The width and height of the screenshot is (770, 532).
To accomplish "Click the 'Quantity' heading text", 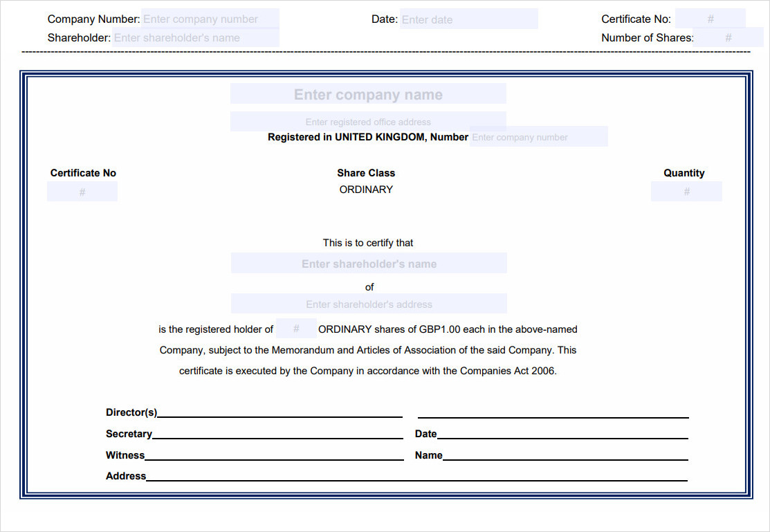I will pos(684,173).
